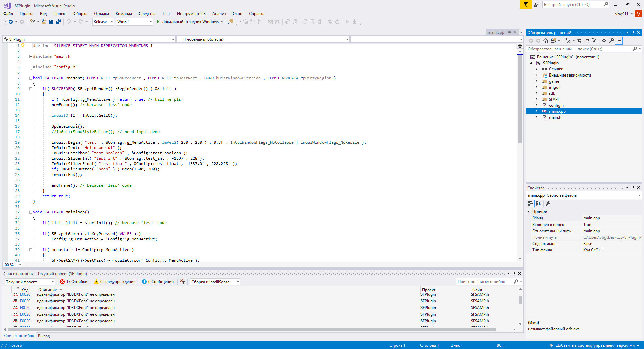Screen dimensions: 644x349
Task: Select main.h in Solution Explorer
Action: point(555,117)
